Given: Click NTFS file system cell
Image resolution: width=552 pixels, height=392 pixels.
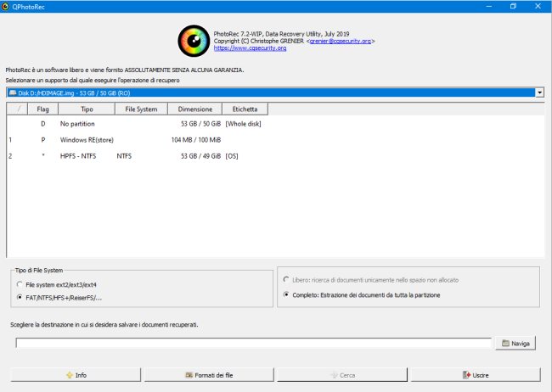Looking at the screenshot, I should click(x=124, y=156).
